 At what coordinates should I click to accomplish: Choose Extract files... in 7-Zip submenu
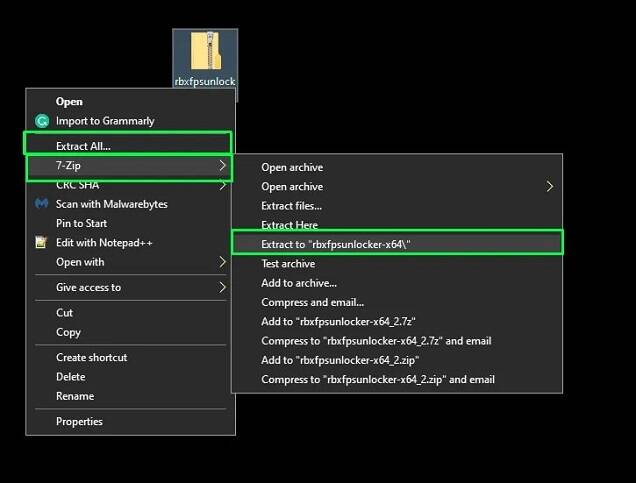tap(397, 206)
